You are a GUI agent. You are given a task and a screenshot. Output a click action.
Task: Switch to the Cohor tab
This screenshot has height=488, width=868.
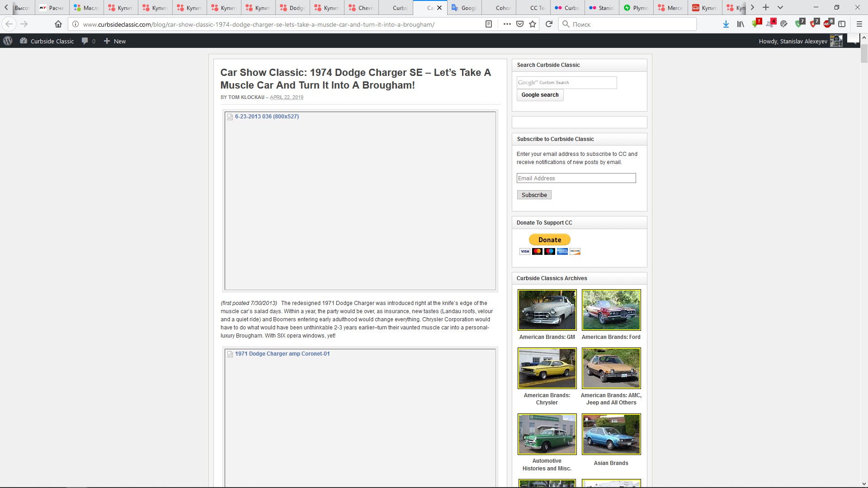click(x=499, y=8)
